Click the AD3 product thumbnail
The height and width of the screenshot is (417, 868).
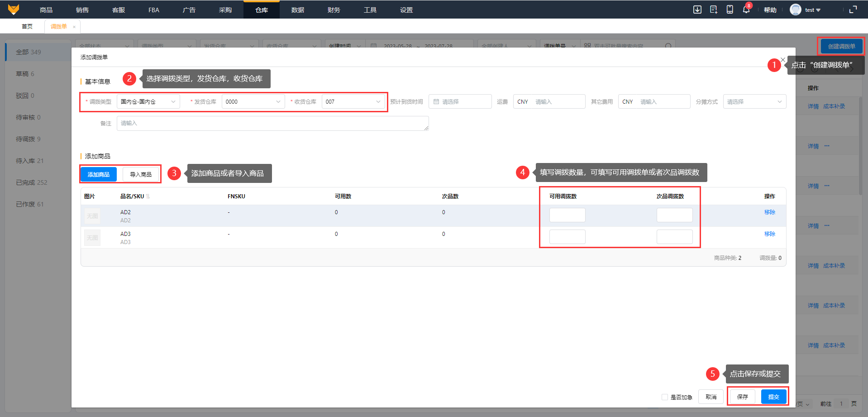[x=92, y=238]
